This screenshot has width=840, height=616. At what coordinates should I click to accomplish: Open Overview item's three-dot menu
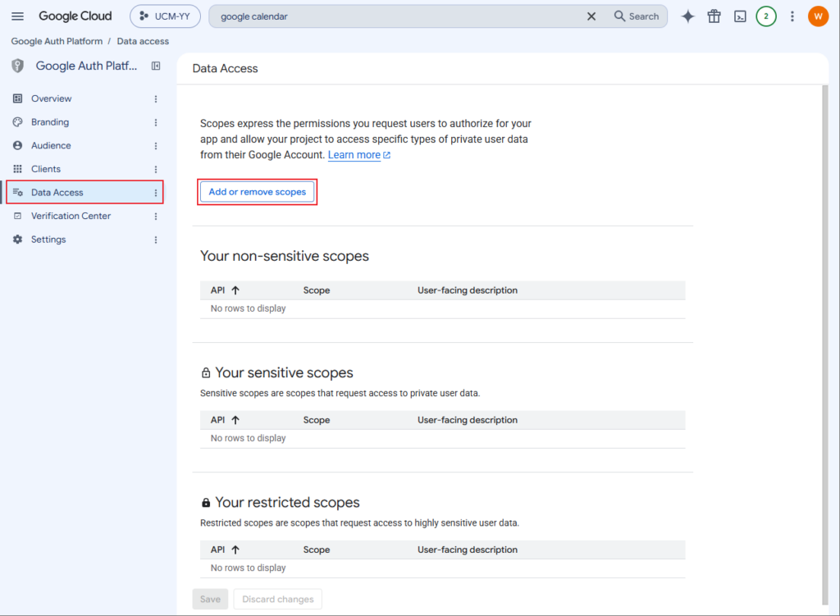156,99
